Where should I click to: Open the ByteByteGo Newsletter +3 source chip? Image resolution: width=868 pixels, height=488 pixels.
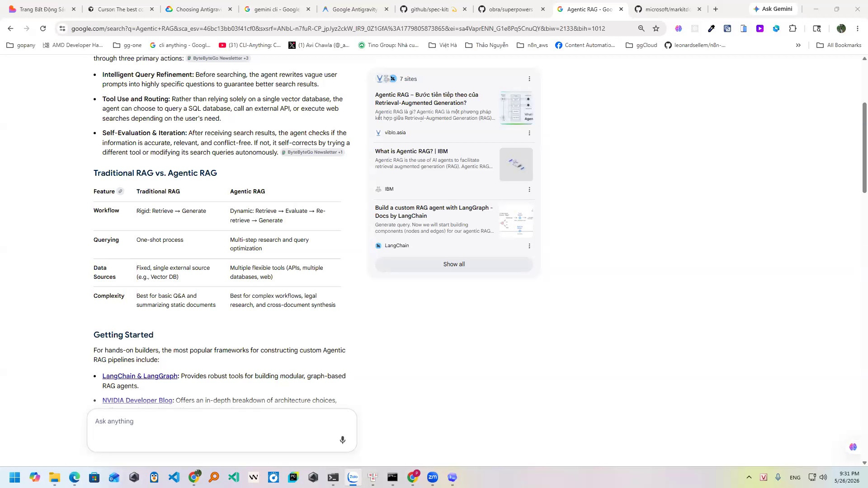pyautogui.click(x=218, y=58)
